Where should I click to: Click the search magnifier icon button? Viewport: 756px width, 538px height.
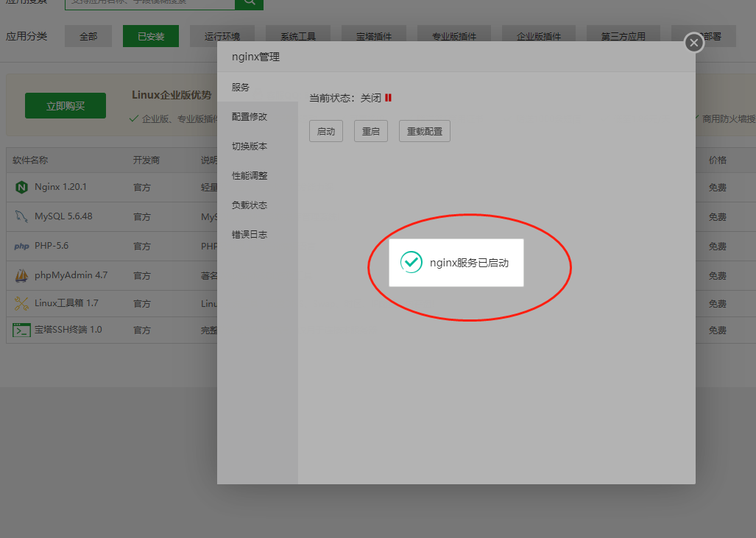tap(250, 2)
